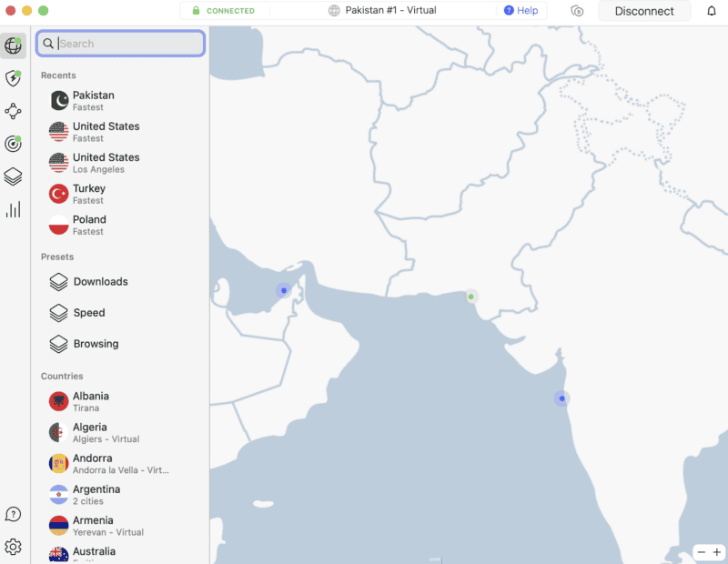Open the stacked layers presets sidebar icon
The width and height of the screenshot is (728, 564).
click(x=13, y=176)
